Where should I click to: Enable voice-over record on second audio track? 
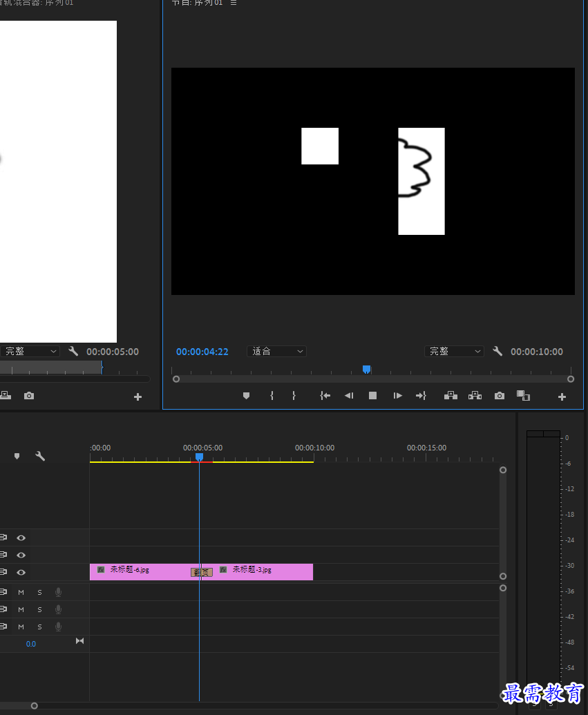coord(59,610)
